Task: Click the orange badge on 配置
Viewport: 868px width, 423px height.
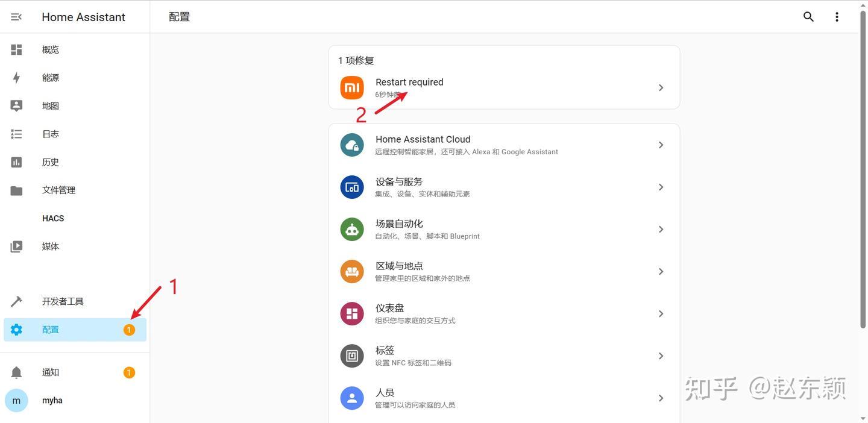Action: (129, 330)
